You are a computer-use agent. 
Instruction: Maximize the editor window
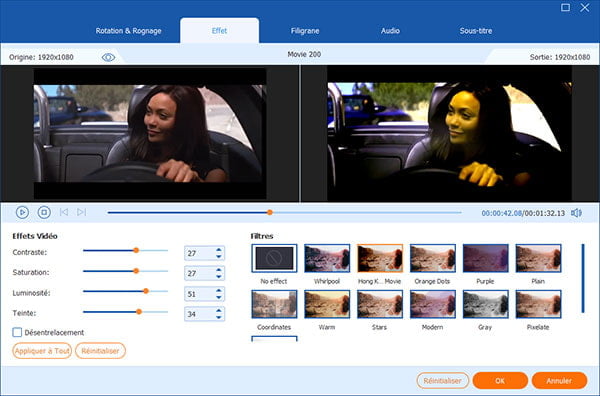pyautogui.click(x=565, y=7)
